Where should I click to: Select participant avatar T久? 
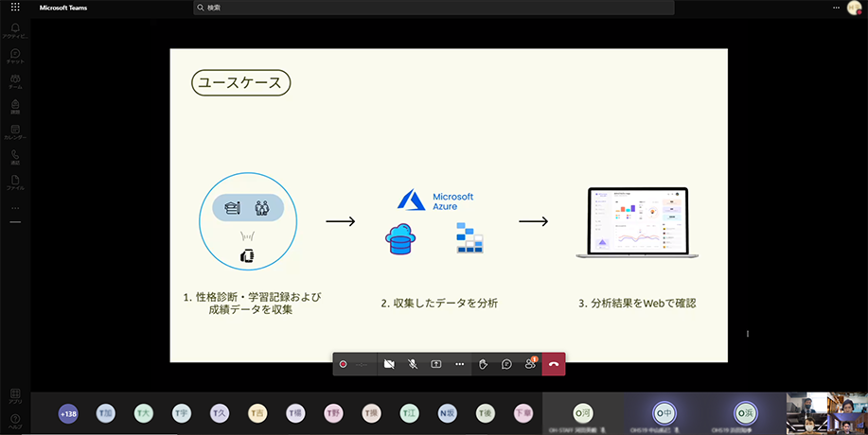coord(220,413)
